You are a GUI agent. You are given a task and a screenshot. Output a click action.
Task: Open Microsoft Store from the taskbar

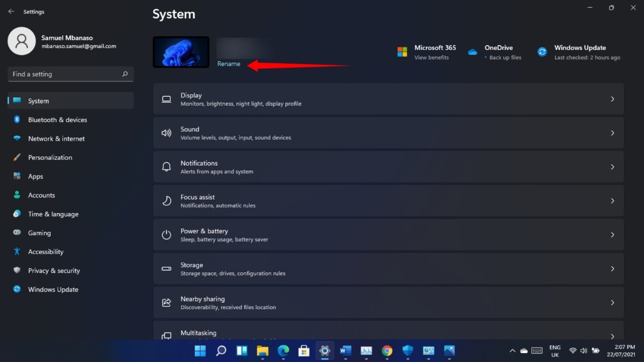304,351
